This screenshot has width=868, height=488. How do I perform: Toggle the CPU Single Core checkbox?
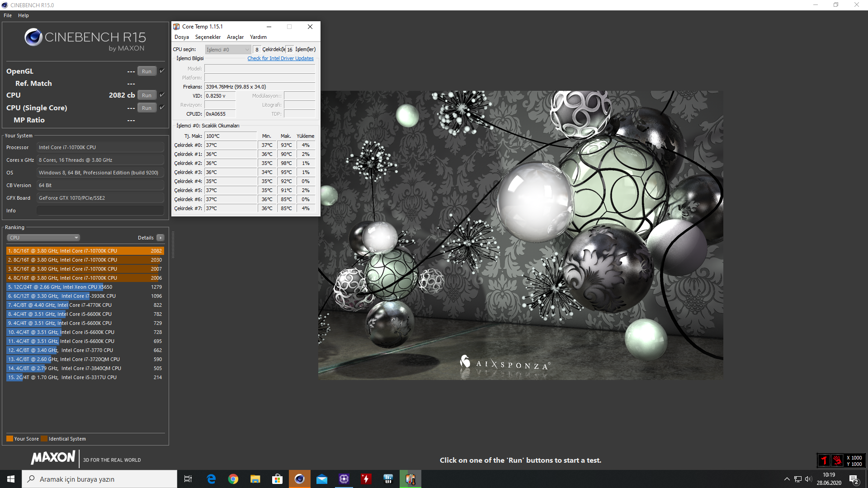[162, 108]
